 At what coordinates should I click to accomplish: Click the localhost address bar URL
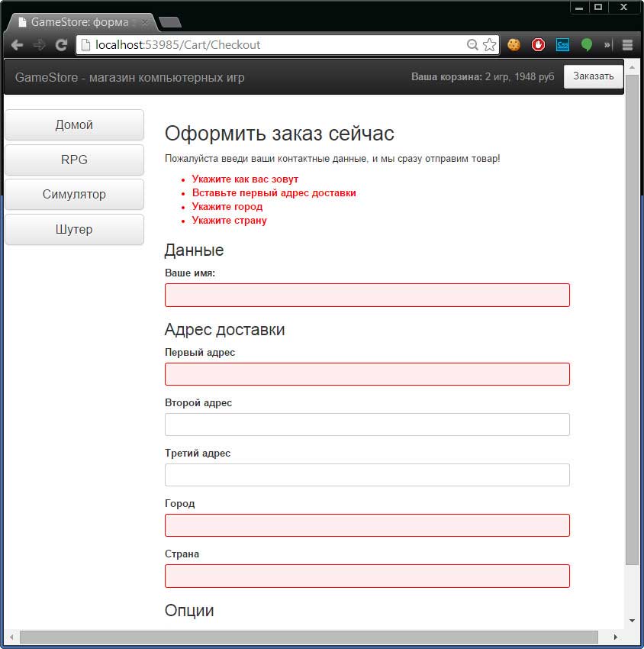pyautogui.click(x=178, y=45)
